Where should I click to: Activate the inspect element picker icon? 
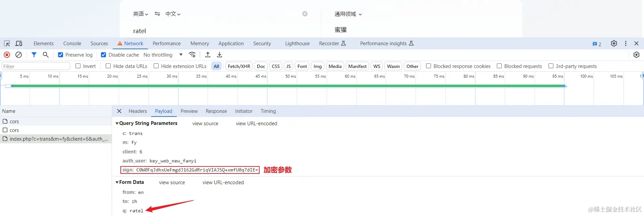coord(7,44)
